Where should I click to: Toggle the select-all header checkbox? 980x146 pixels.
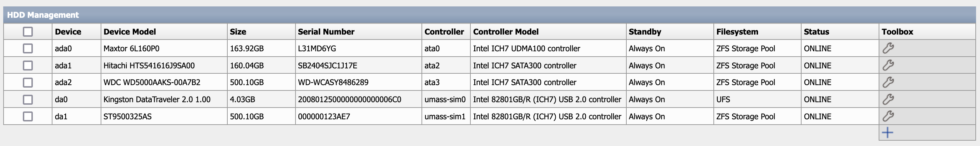click(28, 31)
